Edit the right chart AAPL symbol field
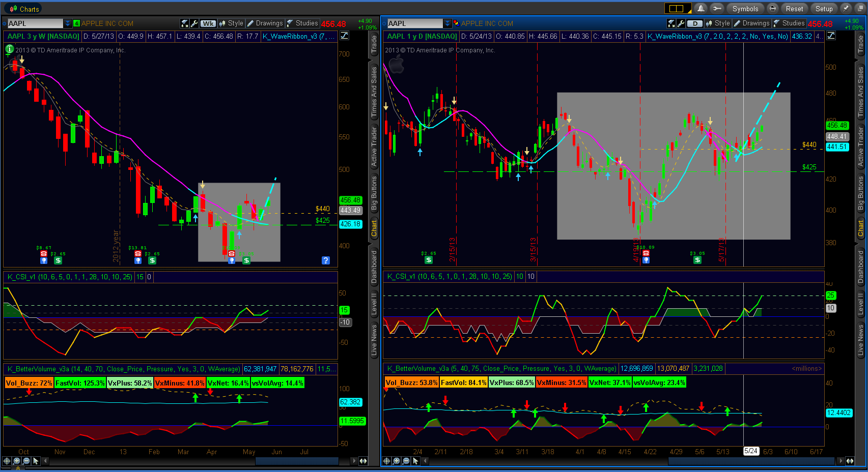 [x=415, y=23]
